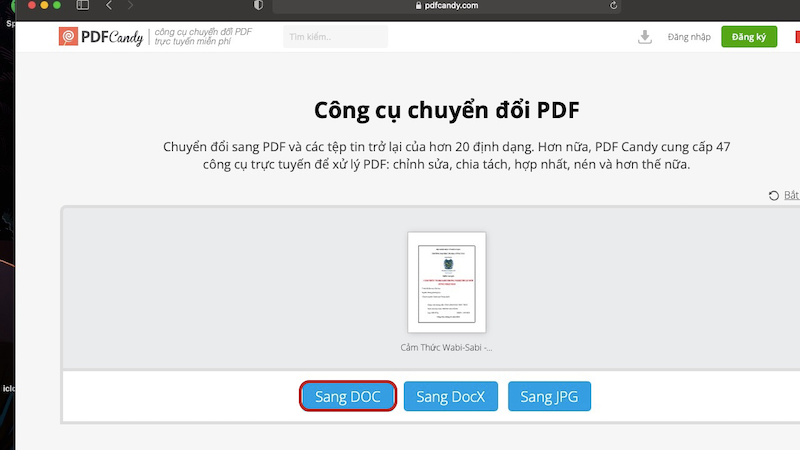Screen dimensions: 800x450
Task: Go back with the Safari back arrow
Action: tap(109, 5)
